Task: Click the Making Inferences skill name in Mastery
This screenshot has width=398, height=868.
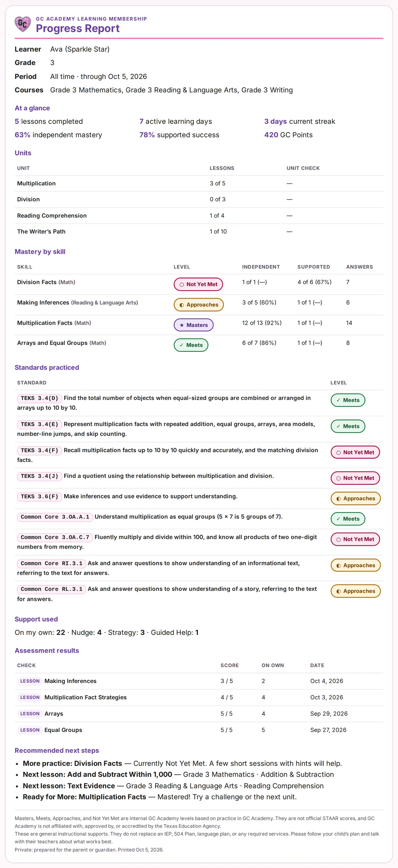Action: (43, 302)
